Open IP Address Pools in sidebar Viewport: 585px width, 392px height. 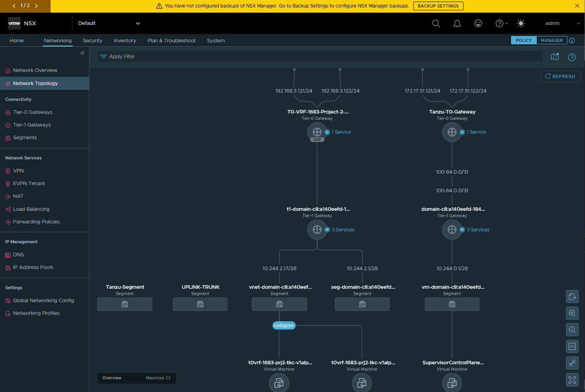click(33, 267)
